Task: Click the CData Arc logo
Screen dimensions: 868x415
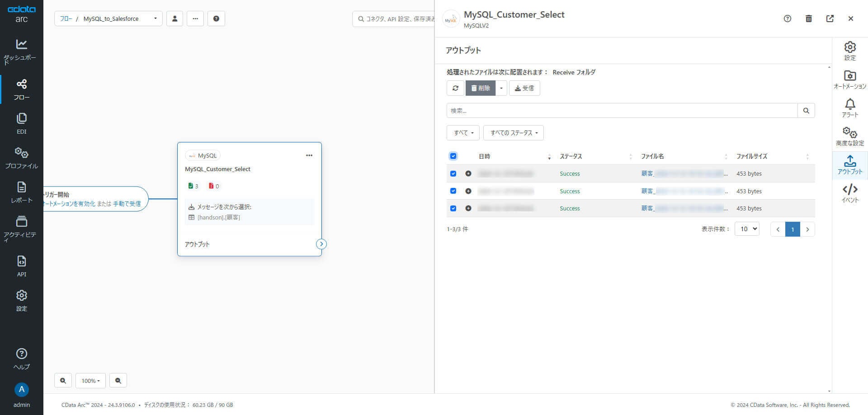Action: click(x=21, y=14)
